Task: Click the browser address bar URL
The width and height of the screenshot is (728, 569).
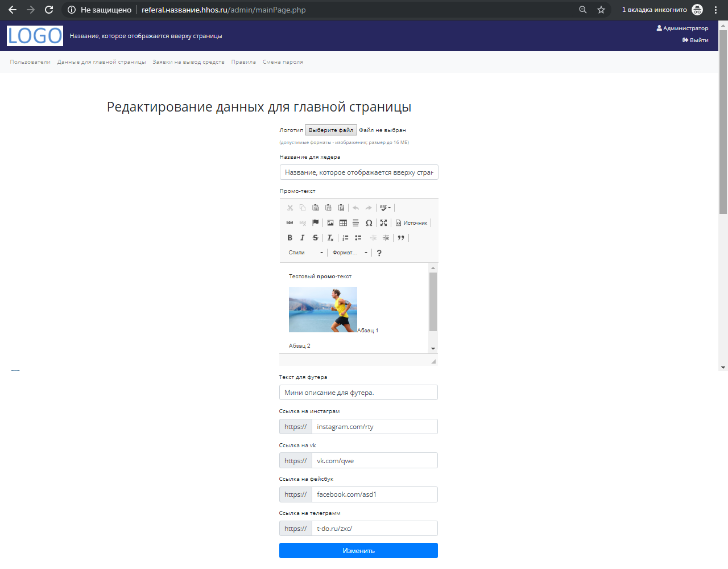Action: coord(224,10)
